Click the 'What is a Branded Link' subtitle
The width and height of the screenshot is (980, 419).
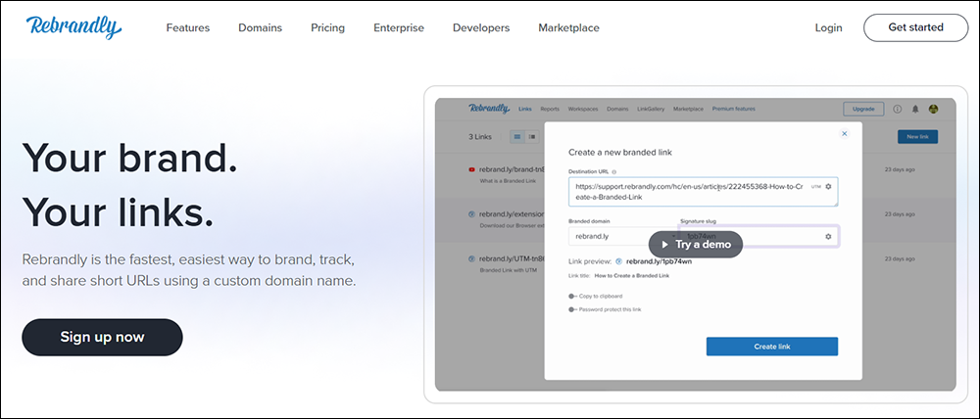[x=506, y=180]
